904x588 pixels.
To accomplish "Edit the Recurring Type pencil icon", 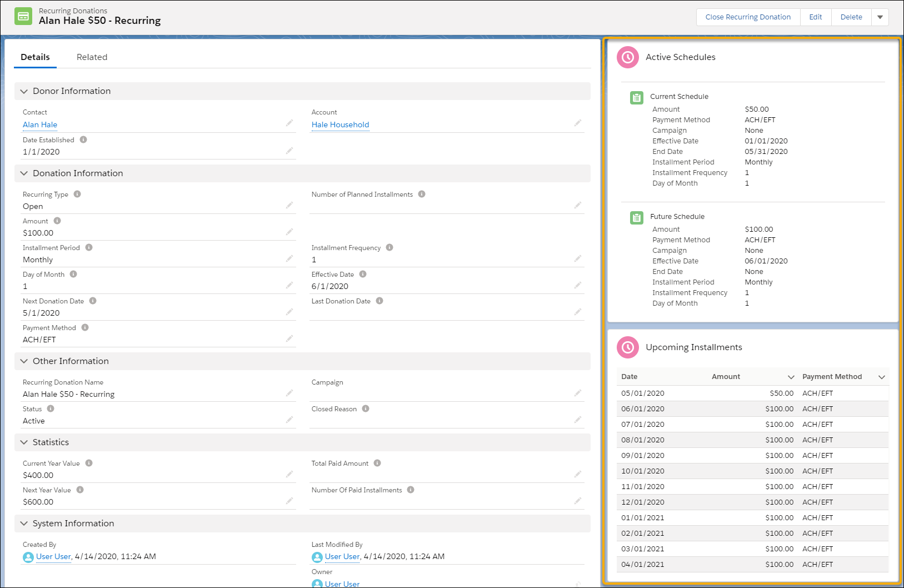I will click(289, 205).
